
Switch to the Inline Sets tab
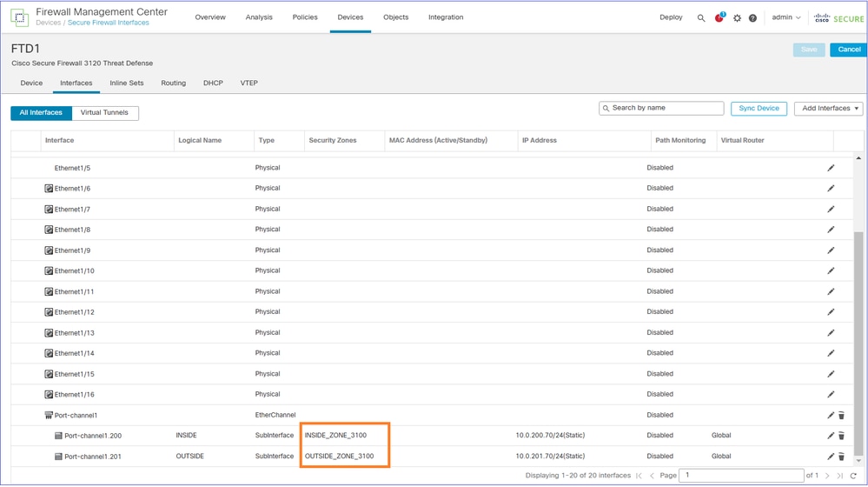(127, 83)
